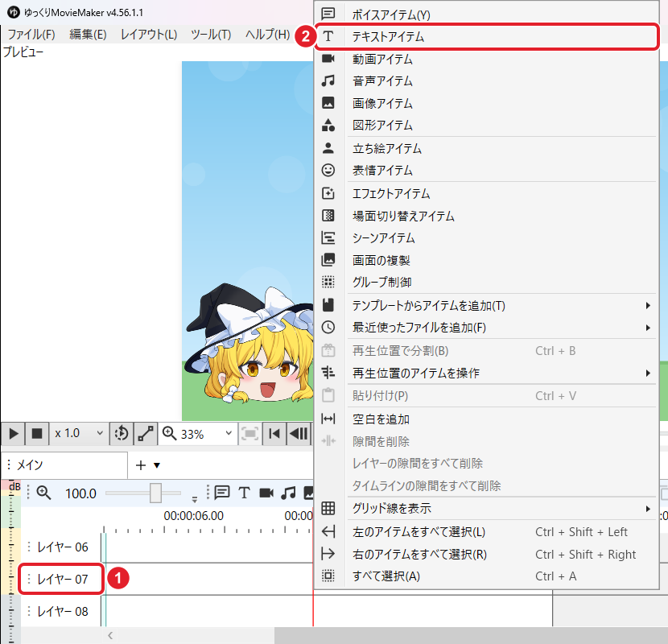The image size is (668, 644).
Task: Select the レイヤー 07 layer header
Action: click(x=61, y=579)
